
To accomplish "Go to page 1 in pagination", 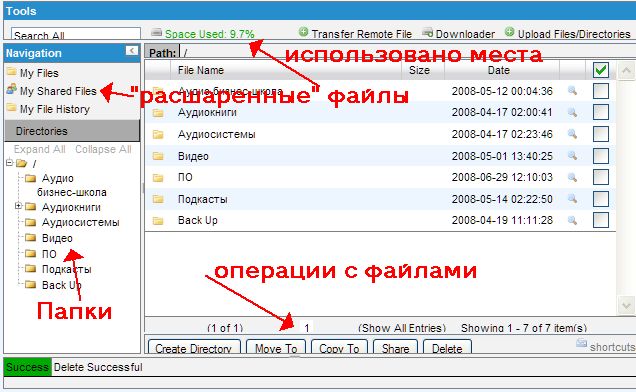I will [x=307, y=327].
